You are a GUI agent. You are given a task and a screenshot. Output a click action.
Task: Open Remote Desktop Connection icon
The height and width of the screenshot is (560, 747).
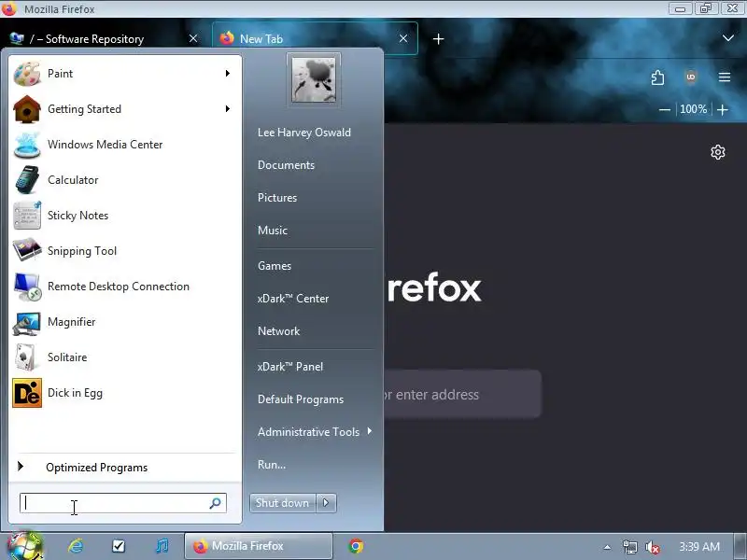[27, 287]
